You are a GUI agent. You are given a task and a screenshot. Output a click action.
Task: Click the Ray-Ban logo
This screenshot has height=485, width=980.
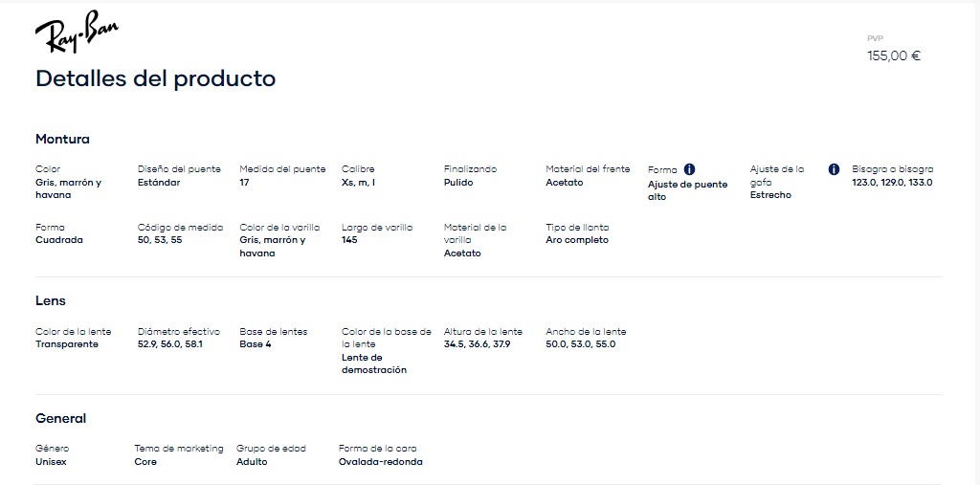pyautogui.click(x=77, y=32)
